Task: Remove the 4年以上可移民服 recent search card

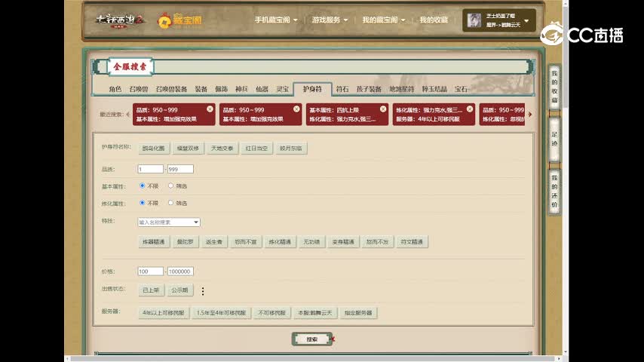Action: (470, 109)
